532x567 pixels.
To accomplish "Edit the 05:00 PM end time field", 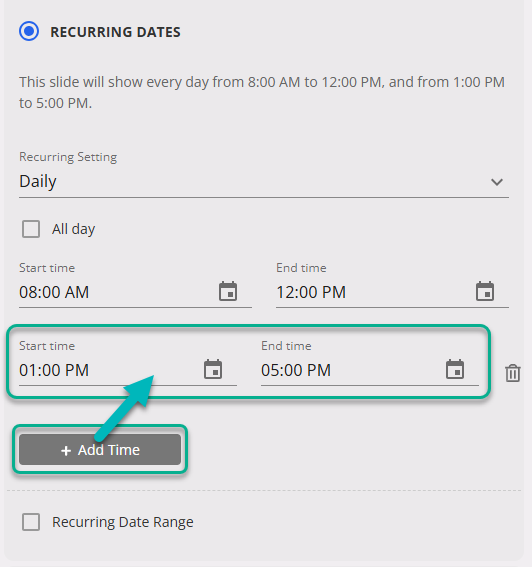I will point(370,370).
